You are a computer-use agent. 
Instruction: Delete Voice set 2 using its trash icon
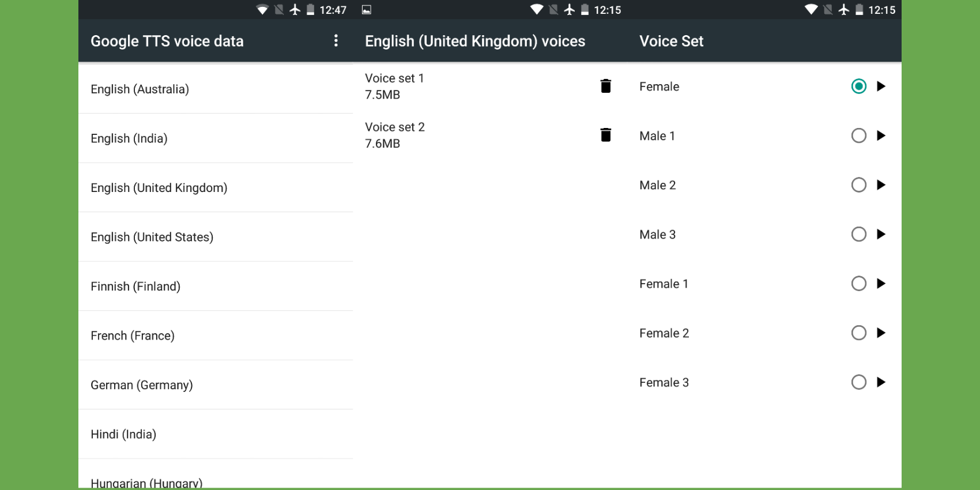point(606,134)
